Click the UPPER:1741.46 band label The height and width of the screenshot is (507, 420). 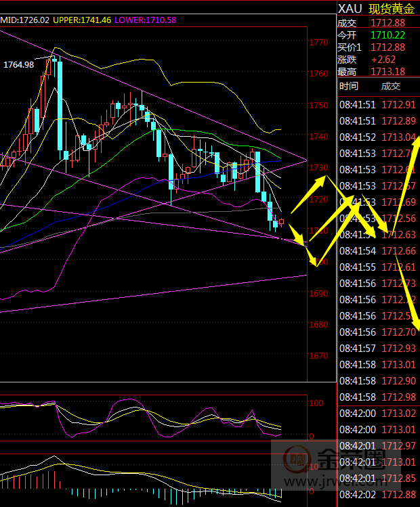(81, 20)
